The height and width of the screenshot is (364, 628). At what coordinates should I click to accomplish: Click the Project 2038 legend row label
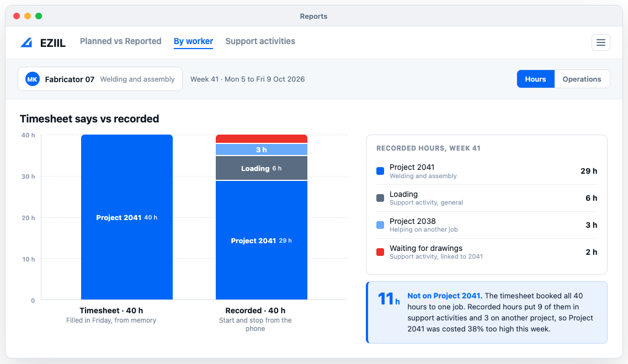(x=413, y=221)
